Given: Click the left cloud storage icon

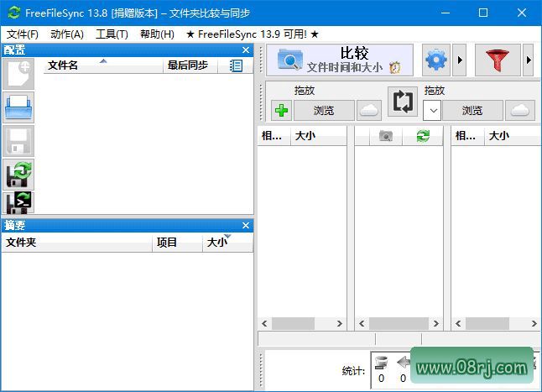Looking at the screenshot, I should pyautogui.click(x=369, y=111).
